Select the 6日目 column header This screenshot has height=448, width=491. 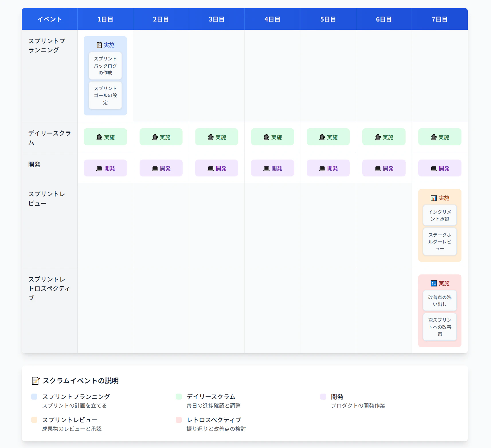(x=384, y=19)
